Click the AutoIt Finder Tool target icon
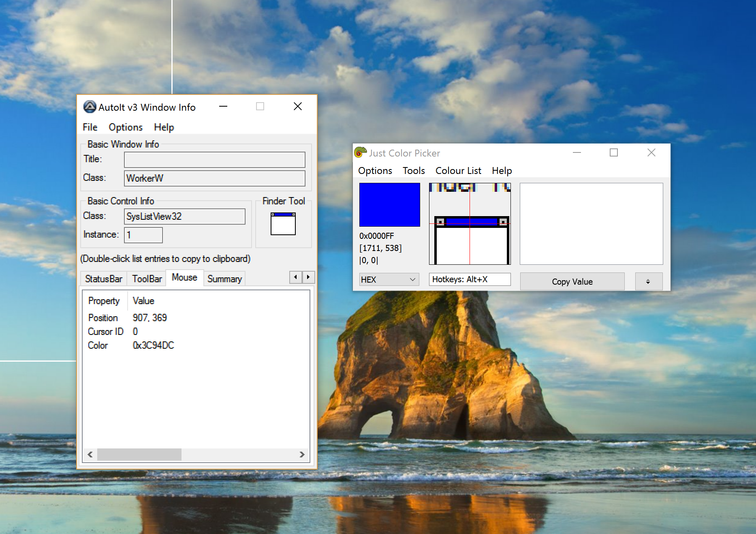 point(283,223)
